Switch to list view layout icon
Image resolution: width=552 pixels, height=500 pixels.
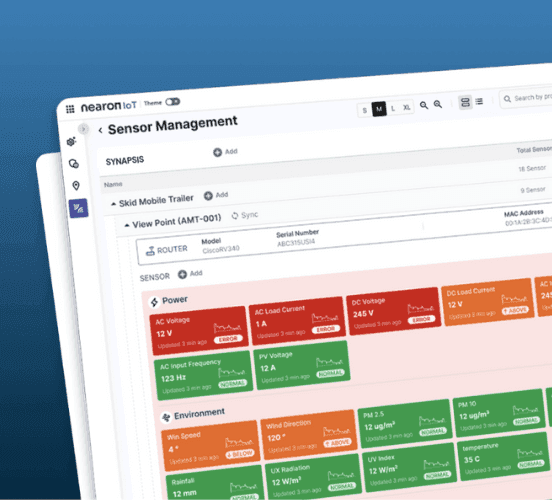point(479,101)
